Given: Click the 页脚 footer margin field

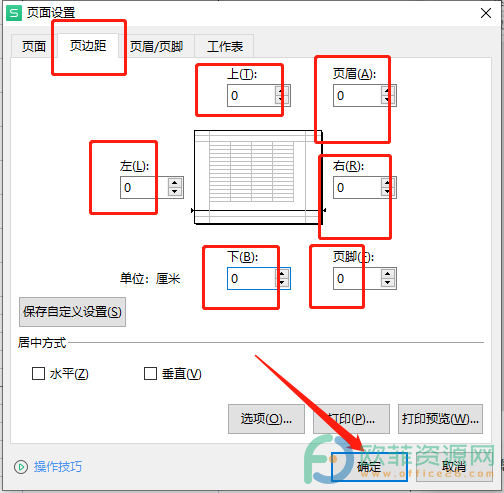Looking at the screenshot, I should (x=357, y=279).
